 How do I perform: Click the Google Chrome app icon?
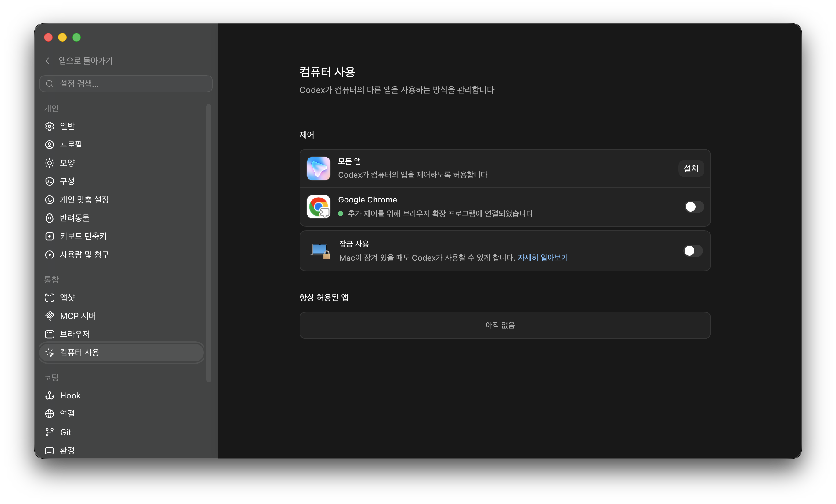tap(318, 206)
